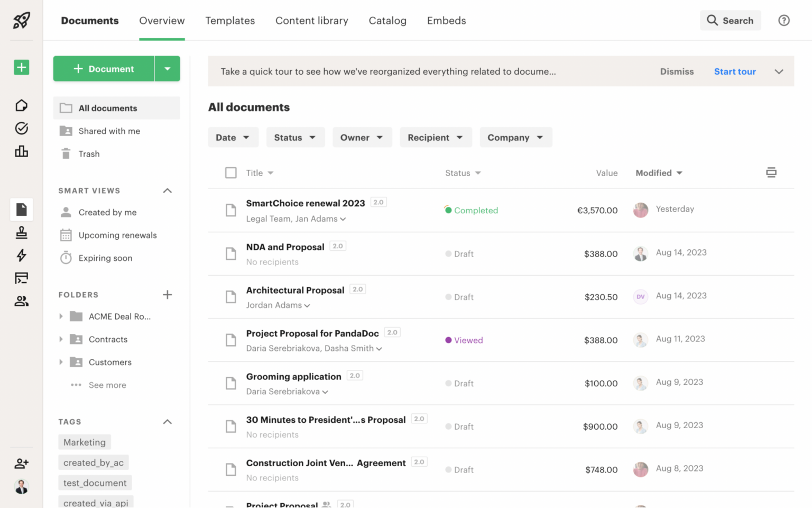The height and width of the screenshot is (508, 812).
Task: Open the workflow automations lightning icon
Action: pos(21,255)
